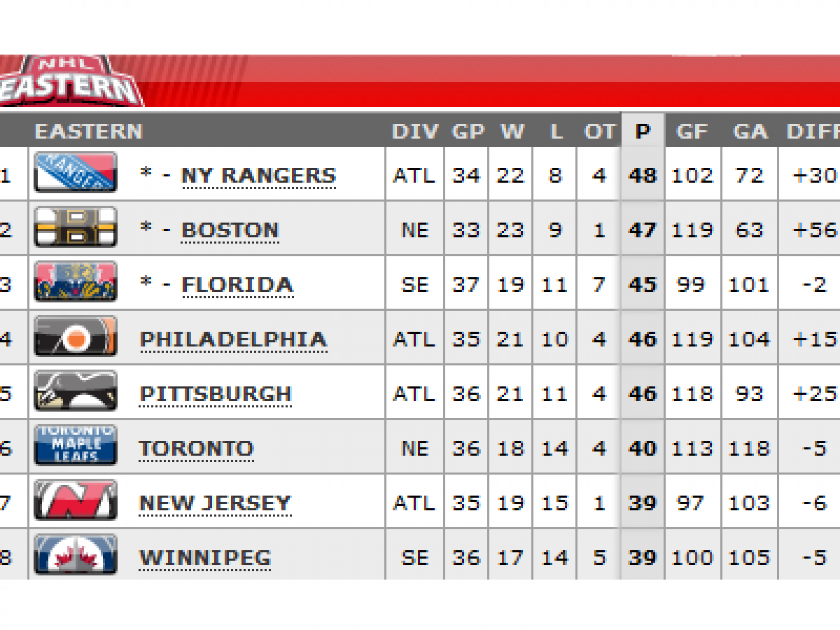Screen dimensions: 840x630
Task: Click the NY Rangers team logo
Action: click(76, 173)
